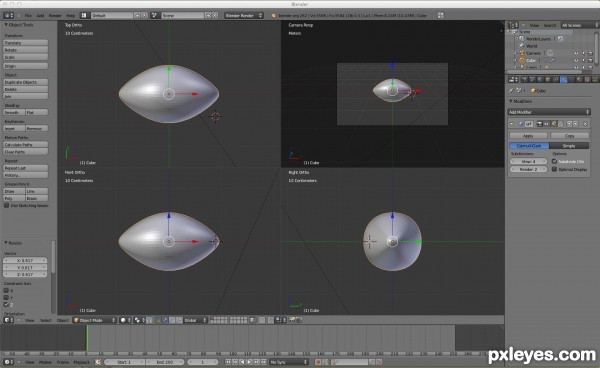Apply the subdivision modifier
600x368 pixels.
pyautogui.click(x=528, y=136)
